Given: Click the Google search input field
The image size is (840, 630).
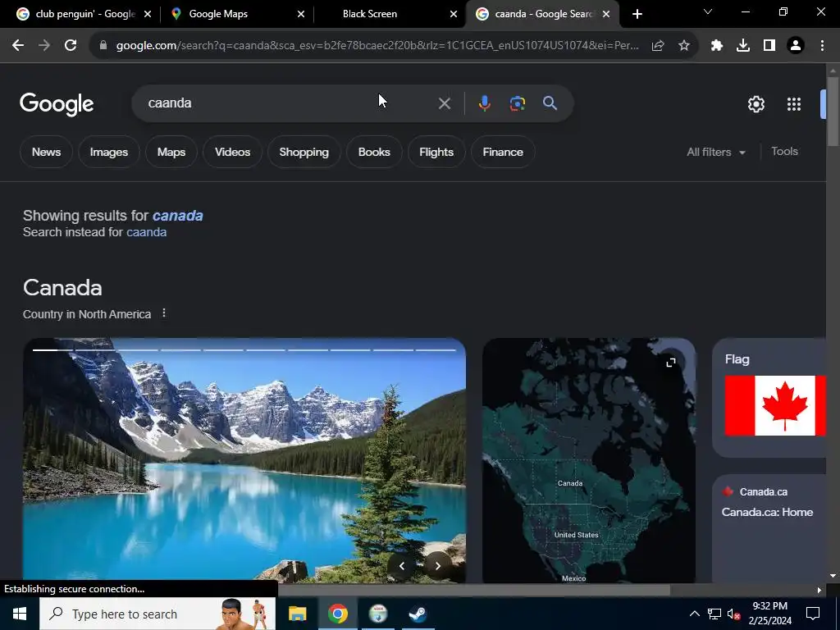Looking at the screenshot, I should coord(290,103).
